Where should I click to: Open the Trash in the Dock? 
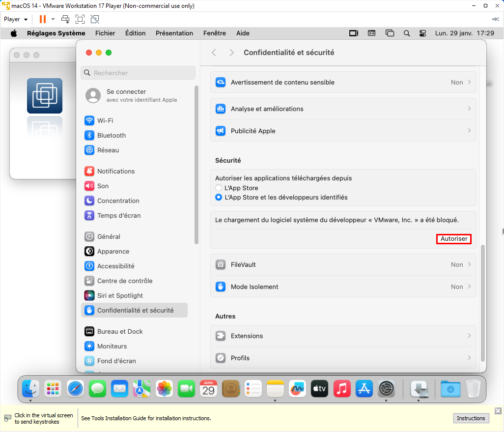[473, 389]
